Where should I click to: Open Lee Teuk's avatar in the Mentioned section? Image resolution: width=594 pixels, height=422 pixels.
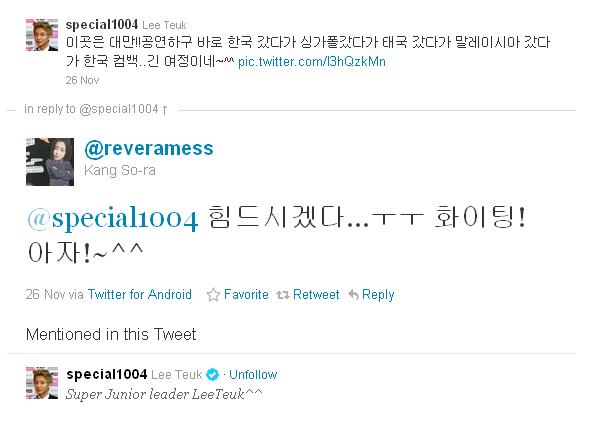point(42,383)
